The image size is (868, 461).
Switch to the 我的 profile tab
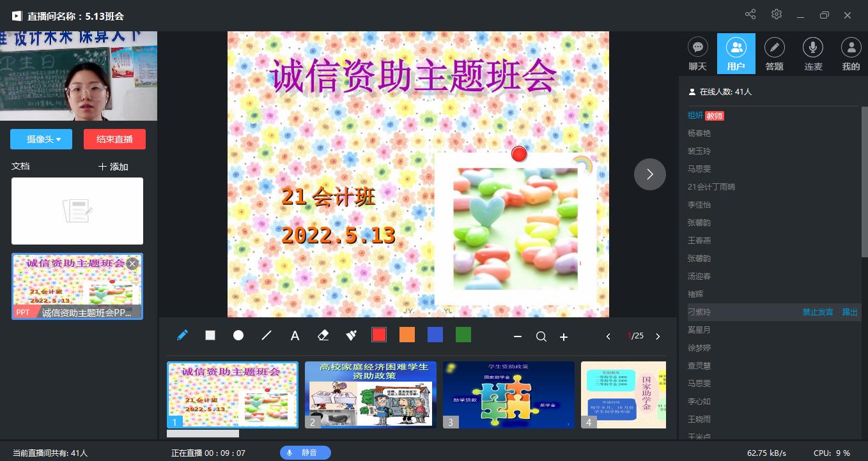point(851,53)
